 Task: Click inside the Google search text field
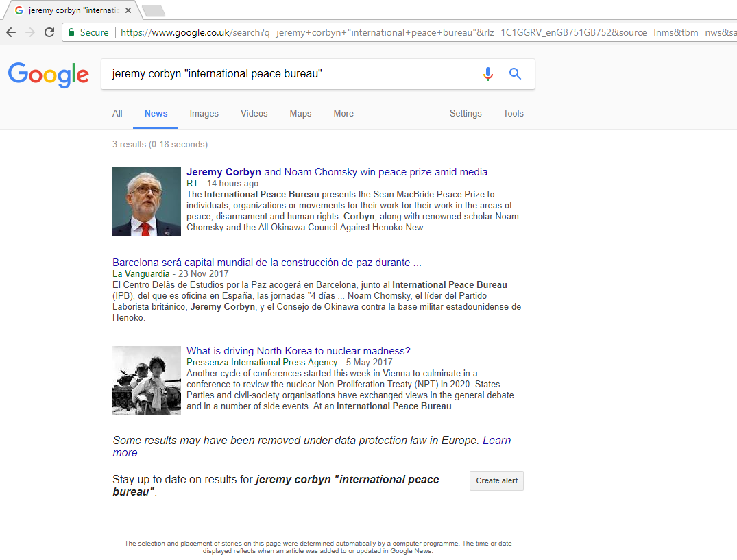[x=288, y=74]
